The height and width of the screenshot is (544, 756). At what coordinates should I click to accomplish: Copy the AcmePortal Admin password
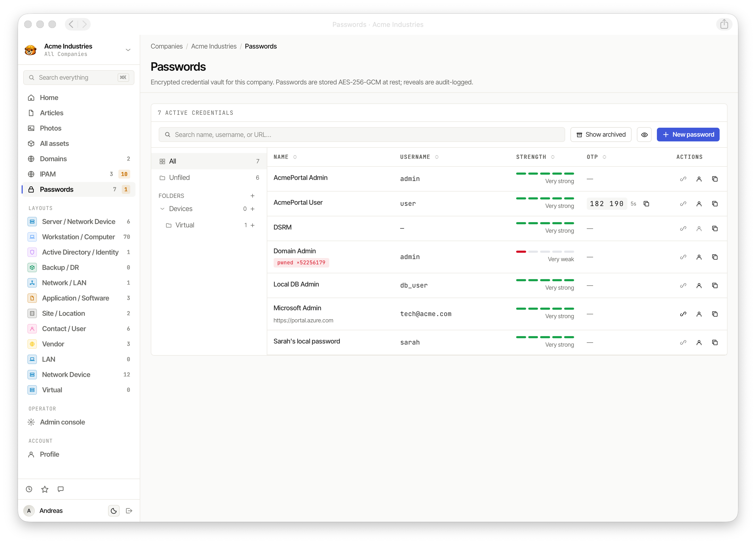pos(715,179)
